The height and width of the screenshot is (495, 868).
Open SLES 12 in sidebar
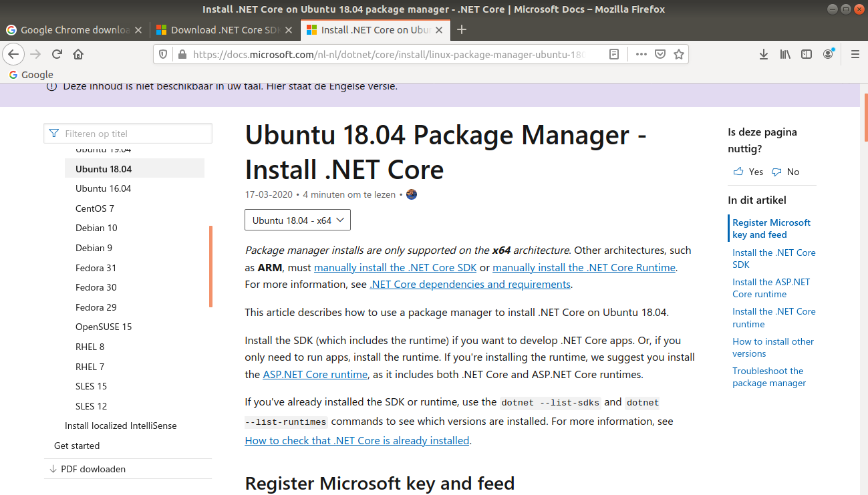(91, 406)
